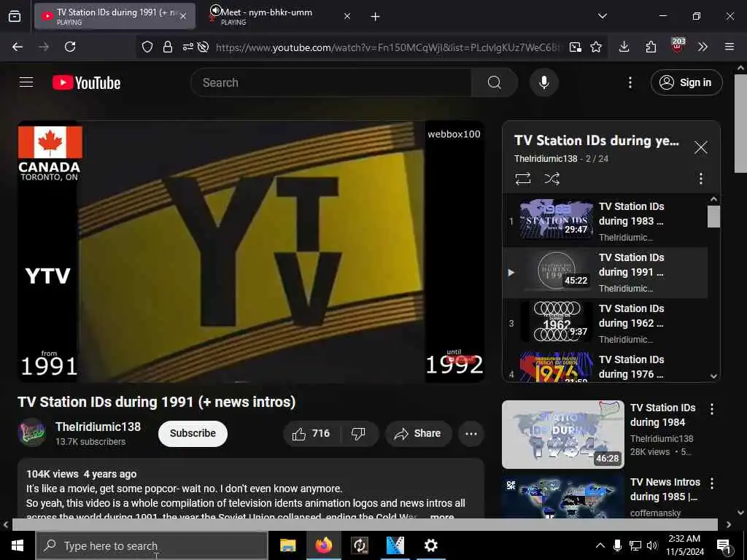Open Windows Start menu
Screen dimensions: 747x560
18,545
